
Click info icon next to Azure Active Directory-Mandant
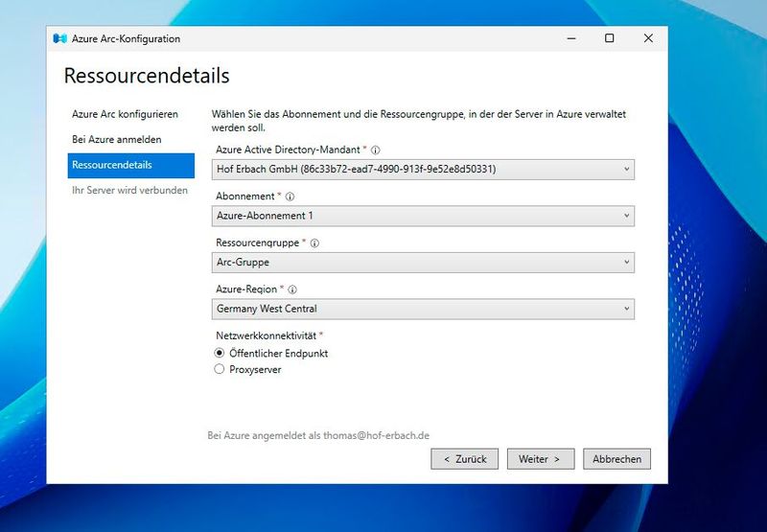point(376,150)
